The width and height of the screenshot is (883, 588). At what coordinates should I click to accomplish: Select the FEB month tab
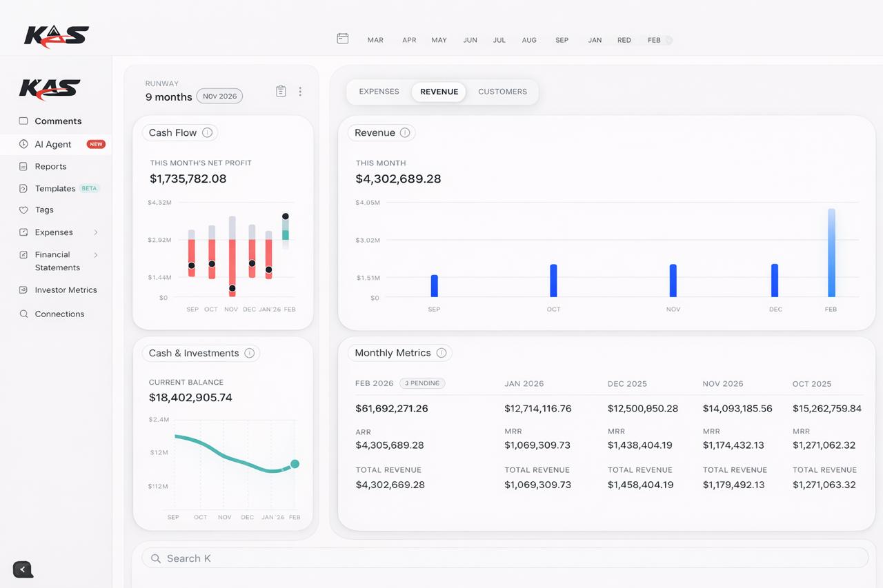pyautogui.click(x=654, y=40)
